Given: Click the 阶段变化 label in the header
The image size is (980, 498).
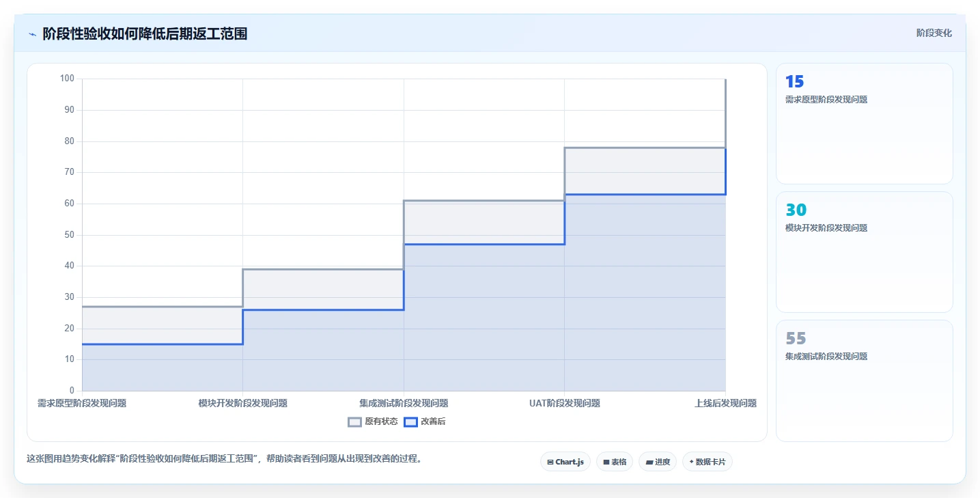Looking at the screenshot, I should pyautogui.click(x=934, y=33).
